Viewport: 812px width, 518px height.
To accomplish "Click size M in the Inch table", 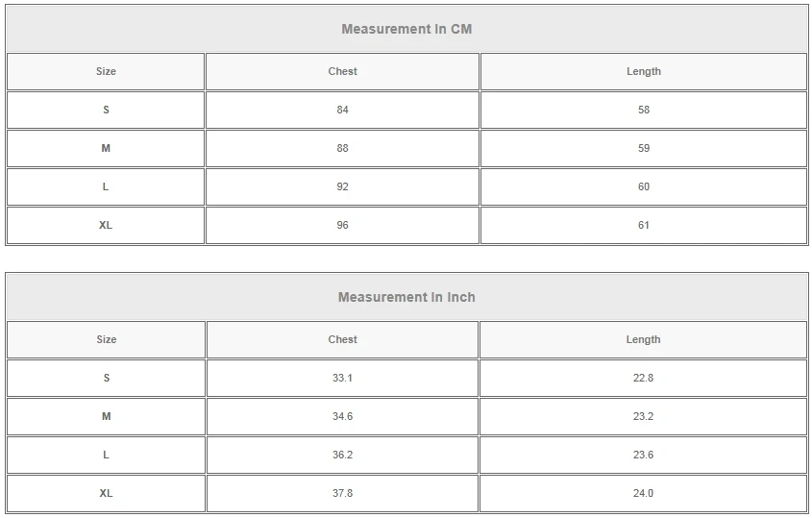I will [x=106, y=416].
